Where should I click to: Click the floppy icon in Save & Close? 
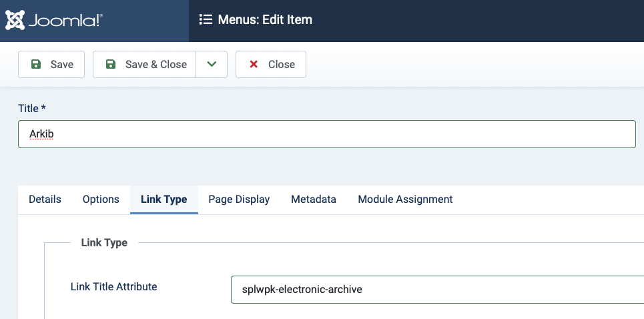[x=111, y=65]
